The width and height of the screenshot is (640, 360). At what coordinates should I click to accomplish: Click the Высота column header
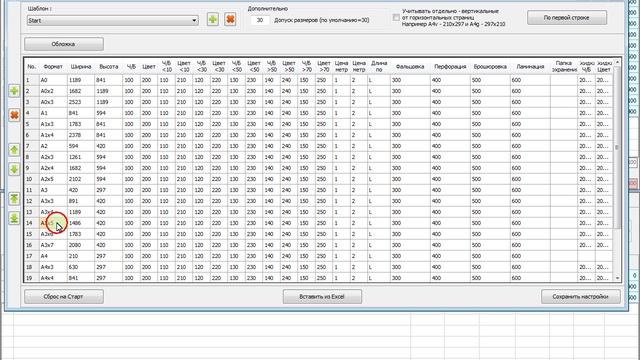pyautogui.click(x=109, y=67)
